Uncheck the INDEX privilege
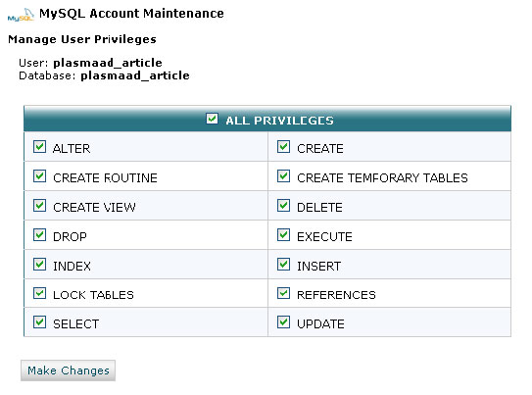The width and height of the screenshot is (532, 395). [x=40, y=264]
